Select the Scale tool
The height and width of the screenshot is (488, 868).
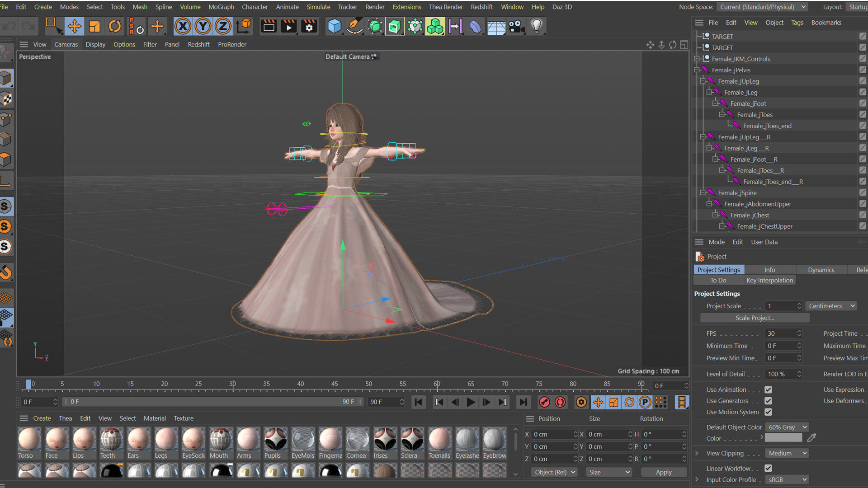pos(94,26)
